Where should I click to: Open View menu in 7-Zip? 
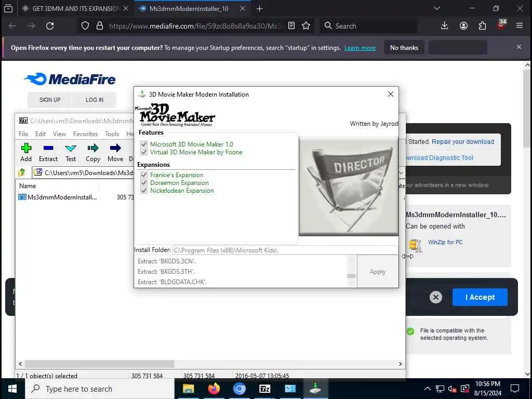tap(59, 134)
